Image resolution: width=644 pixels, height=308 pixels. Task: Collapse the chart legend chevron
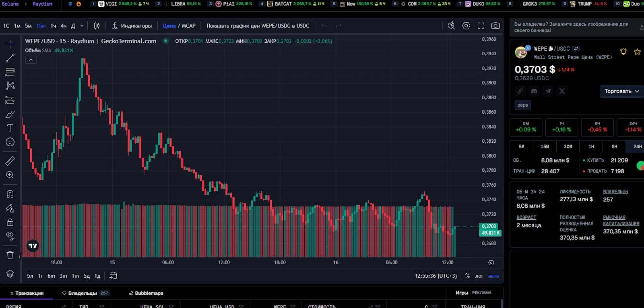(31, 60)
